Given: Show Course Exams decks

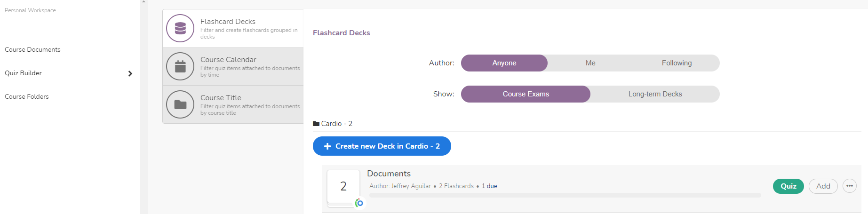Looking at the screenshot, I should tap(526, 94).
